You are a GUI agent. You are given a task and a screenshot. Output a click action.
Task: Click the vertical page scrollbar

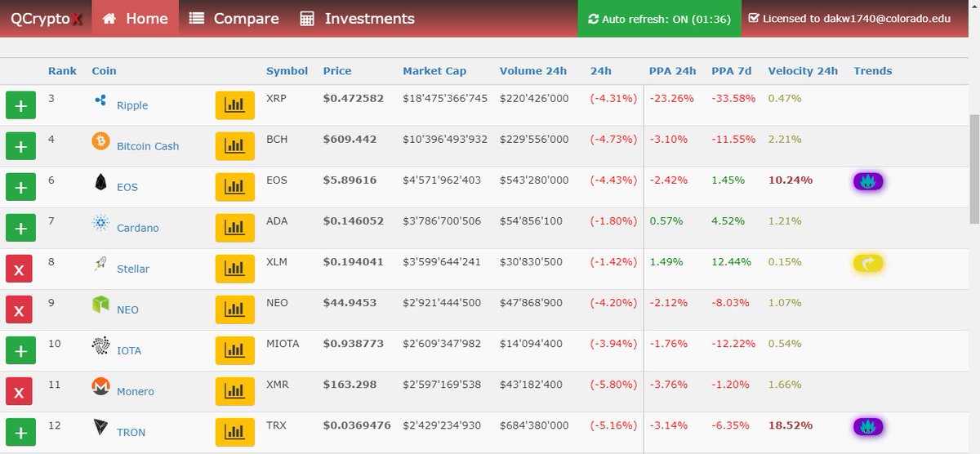(973, 167)
